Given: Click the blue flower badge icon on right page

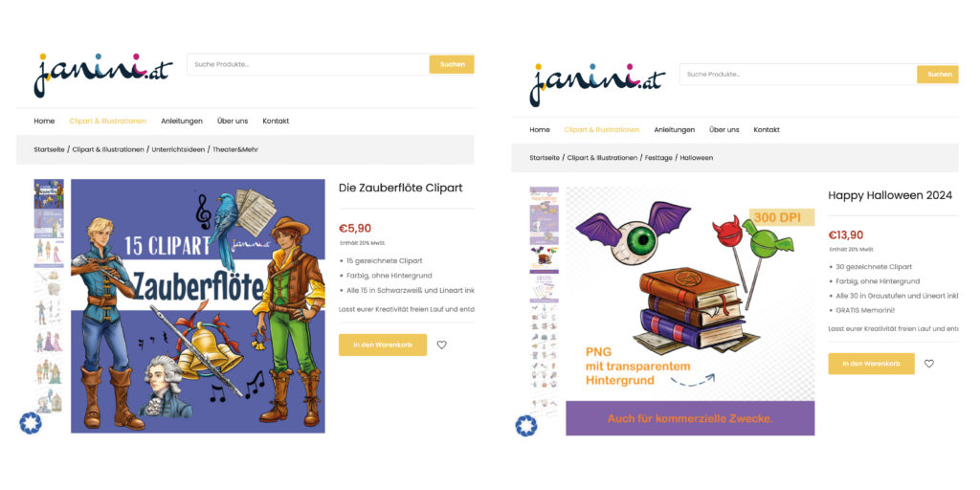Looking at the screenshot, I should tap(525, 426).
